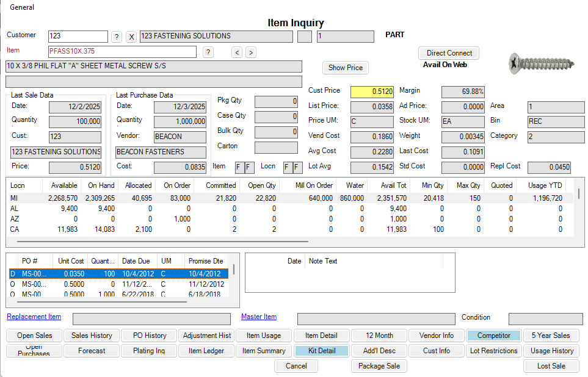Click the Show Price button
The image size is (588, 377).
346,68
